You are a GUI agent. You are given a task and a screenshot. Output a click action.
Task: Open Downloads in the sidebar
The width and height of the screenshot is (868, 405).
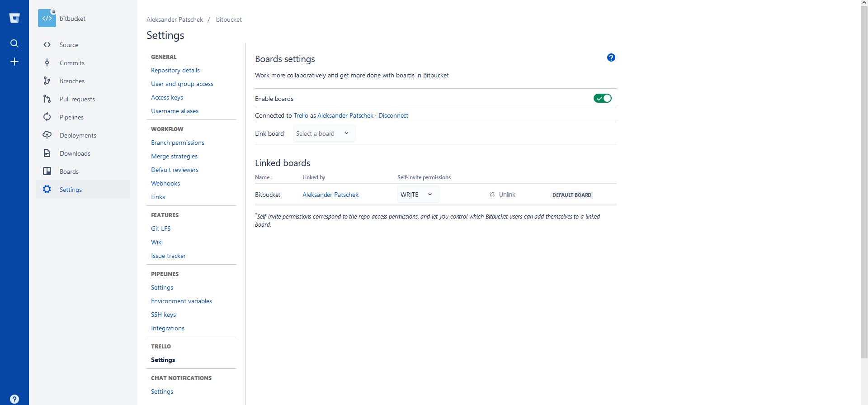pos(75,153)
